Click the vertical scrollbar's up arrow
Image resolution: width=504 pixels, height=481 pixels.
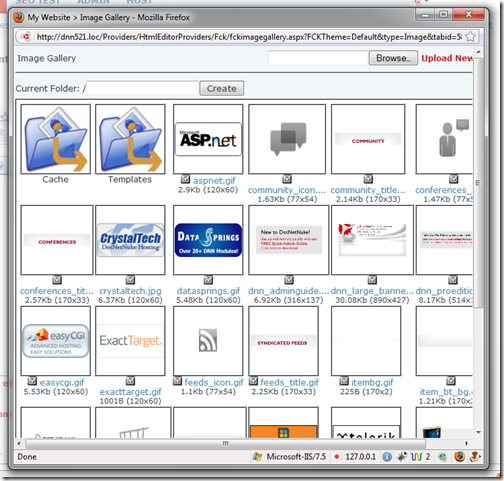coord(478,53)
